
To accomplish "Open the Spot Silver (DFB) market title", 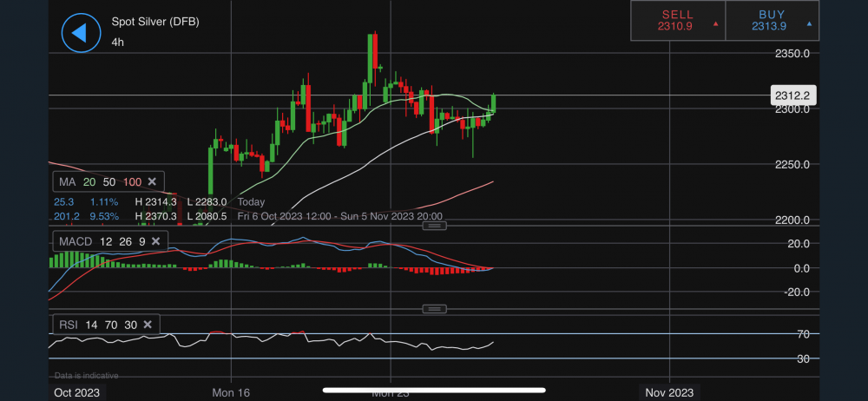I will 155,22.
